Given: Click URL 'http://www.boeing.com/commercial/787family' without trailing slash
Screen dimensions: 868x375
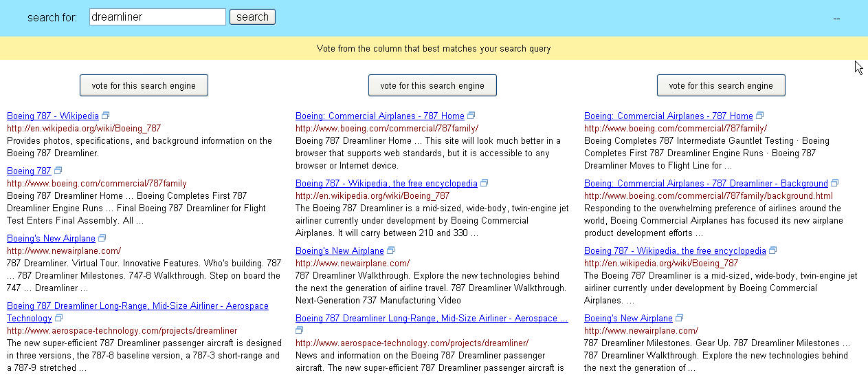Looking at the screenshot, I should coord(97,183).
